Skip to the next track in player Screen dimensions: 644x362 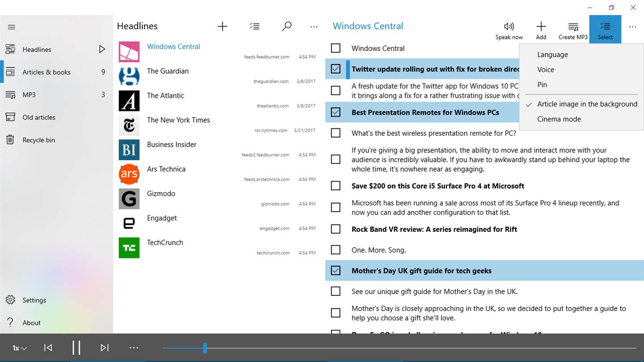105,348
